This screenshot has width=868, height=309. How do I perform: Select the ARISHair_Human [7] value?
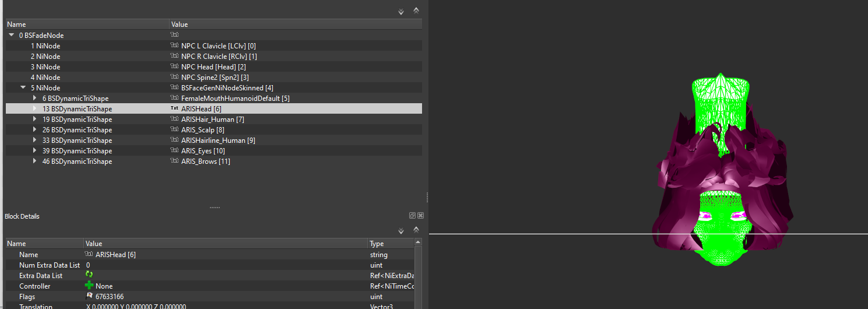tap(213, 119)
